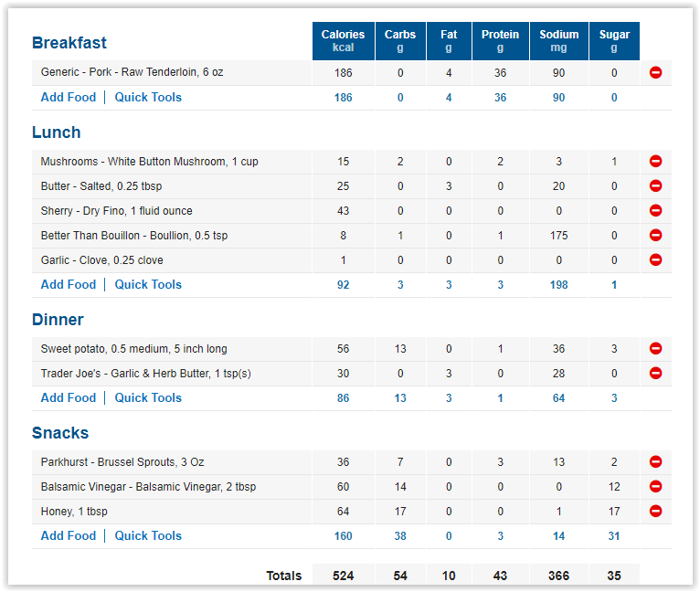
Task: Open Quick Tools for Snacks
Action: coord(148,535)
